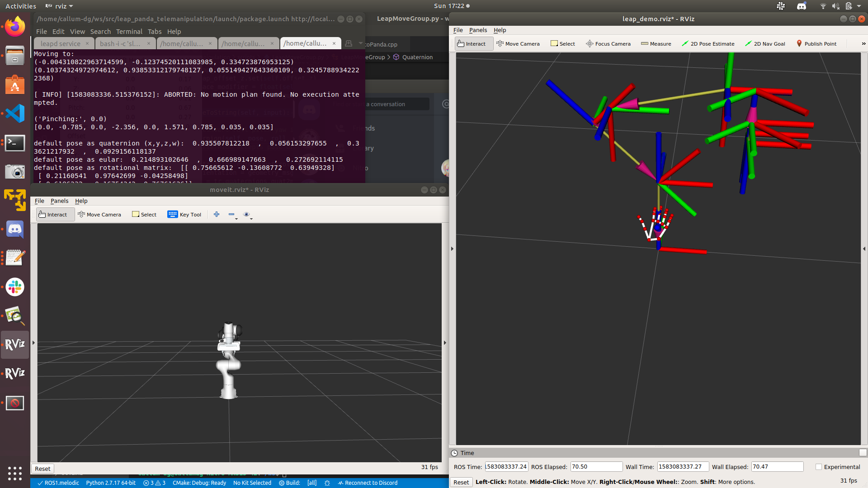
Task: Select the Focus Camera tool
Action: [x=608, y=44]
